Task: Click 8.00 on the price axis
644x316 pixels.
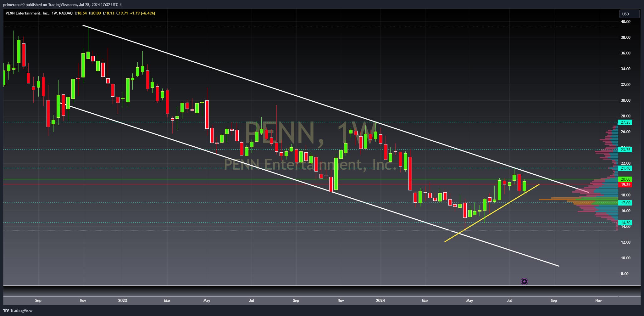Action: pyautogui.click(x=625, y=274)
